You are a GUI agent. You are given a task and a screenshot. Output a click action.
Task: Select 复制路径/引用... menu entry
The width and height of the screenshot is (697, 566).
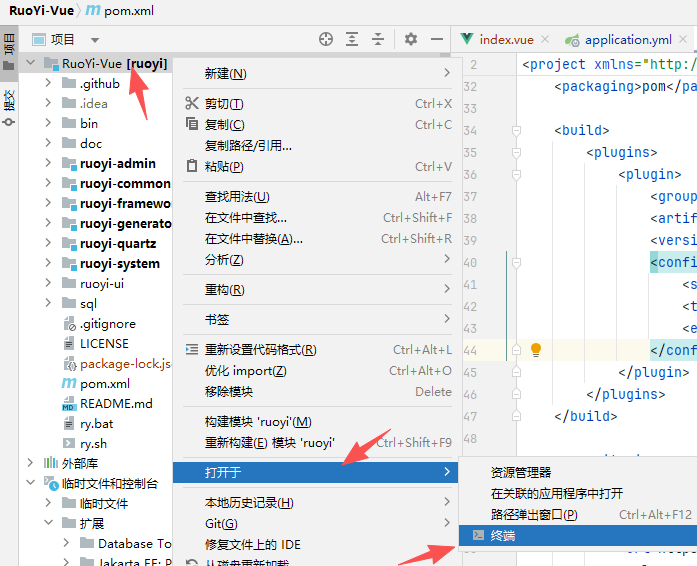(x=248, y=145)
